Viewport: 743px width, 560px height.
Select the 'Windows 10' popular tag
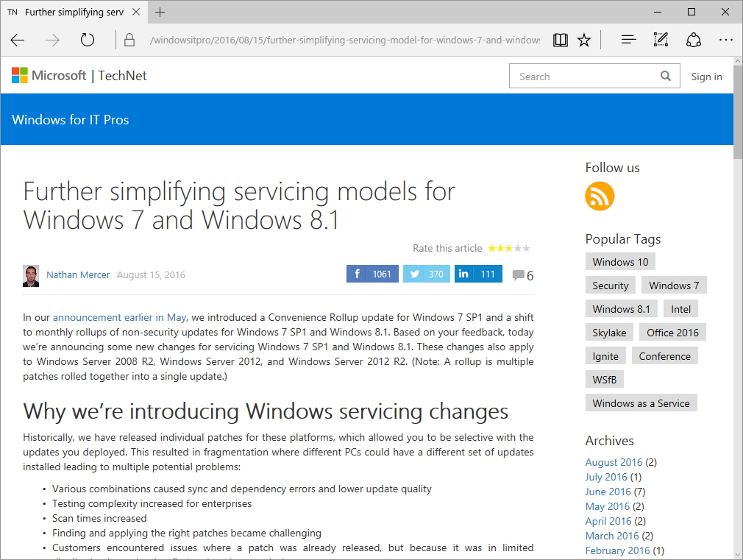(x=619, y=261)
